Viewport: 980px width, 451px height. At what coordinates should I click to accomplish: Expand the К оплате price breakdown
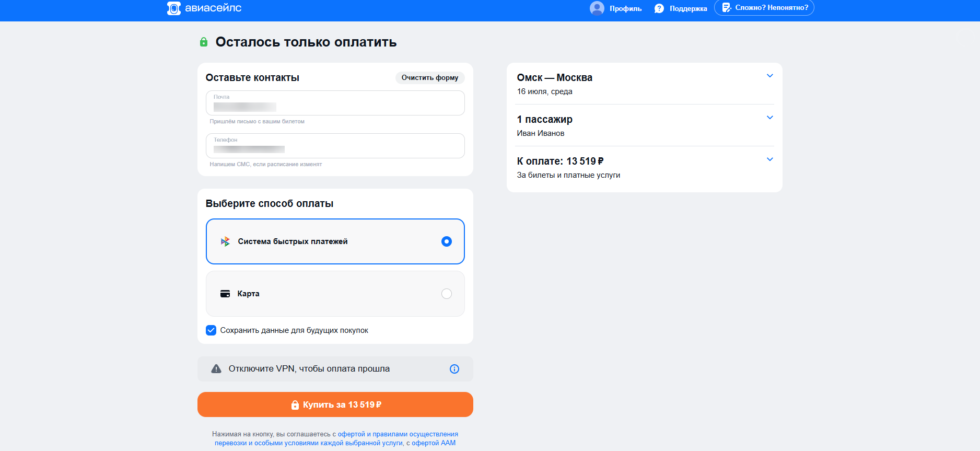(x=769, y=159)
